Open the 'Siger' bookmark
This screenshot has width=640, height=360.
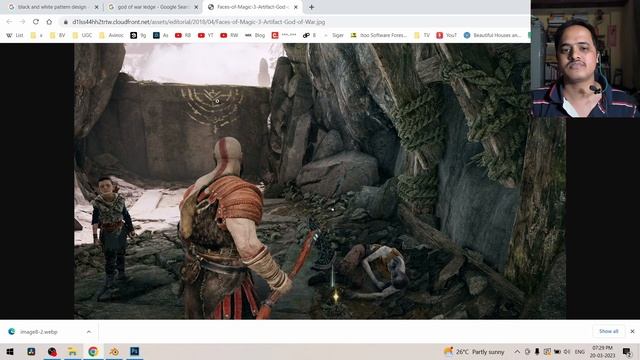pyautogui.click(x=333, y=36)
